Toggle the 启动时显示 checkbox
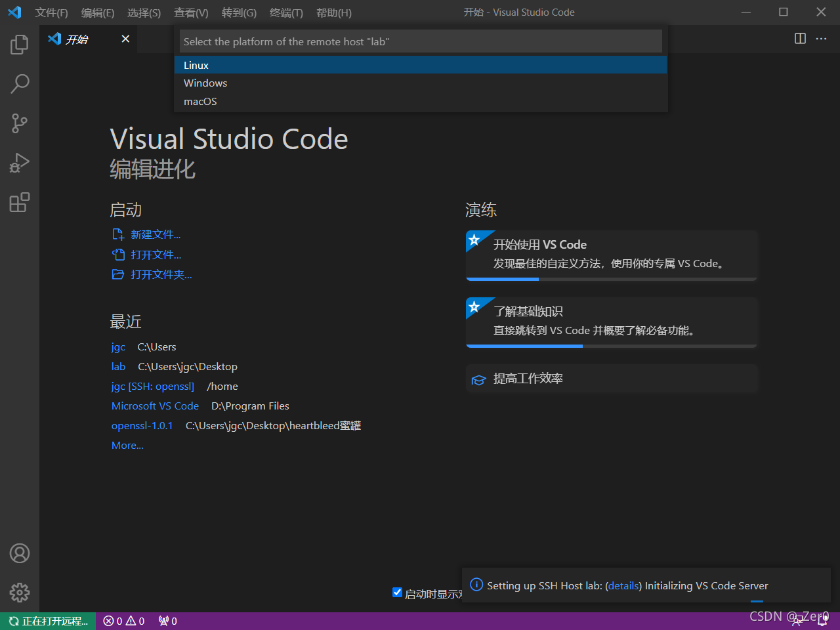The image size is (840, 630). tap(397, 593)
